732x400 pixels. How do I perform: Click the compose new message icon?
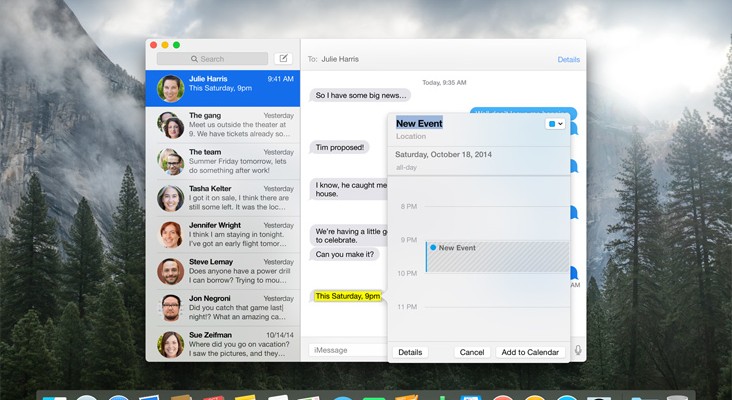[283, 59]
